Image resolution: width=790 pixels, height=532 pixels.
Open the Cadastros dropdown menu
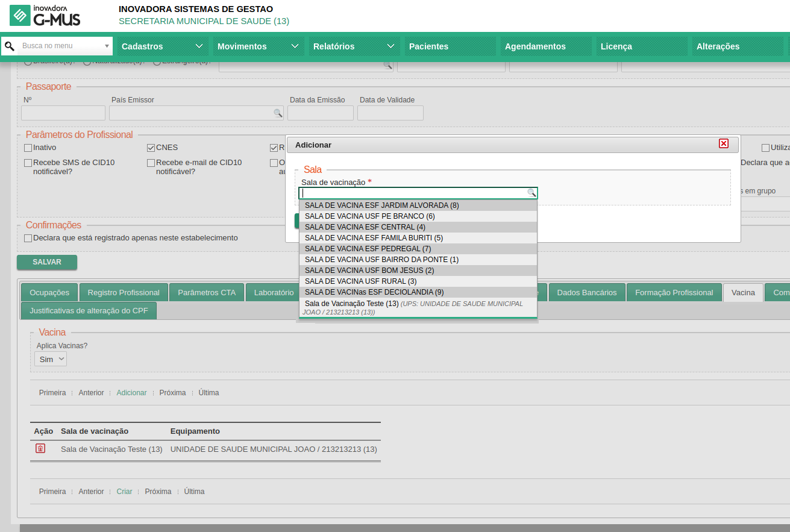coord(162,46)
